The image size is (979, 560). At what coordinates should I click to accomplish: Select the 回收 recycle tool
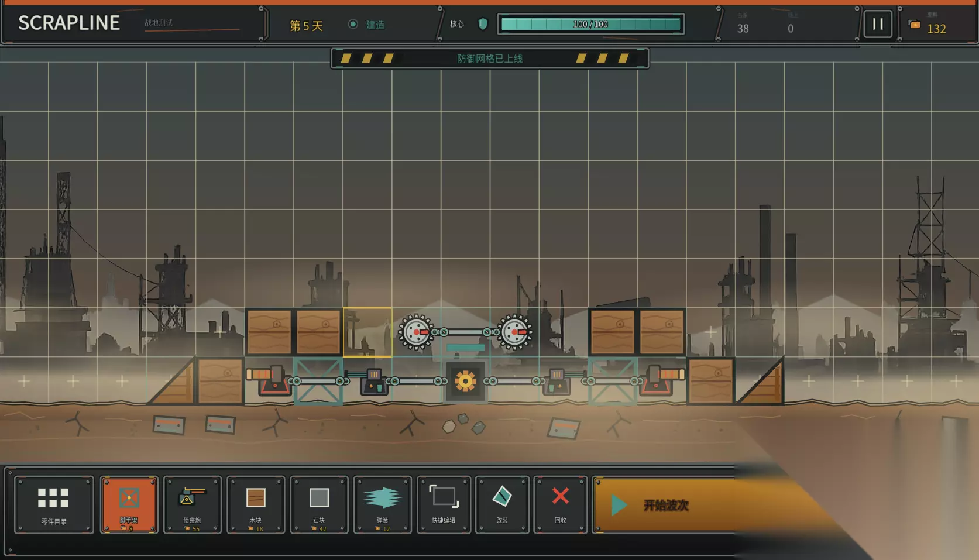[x=561, y=504]
